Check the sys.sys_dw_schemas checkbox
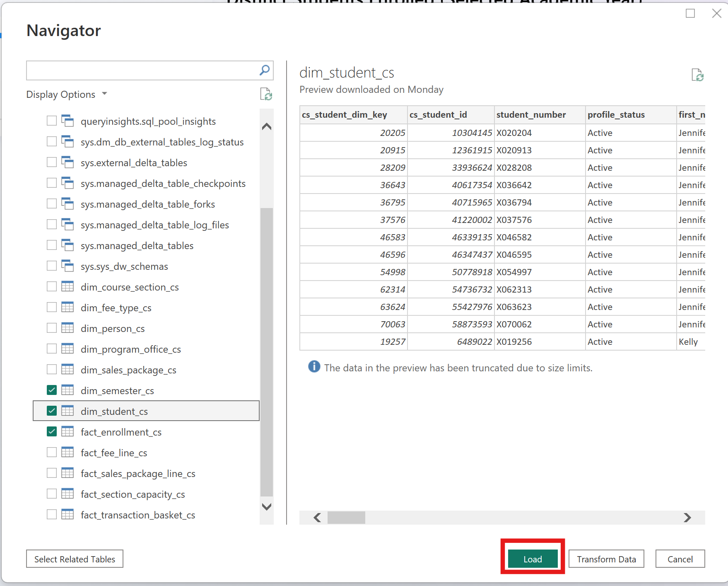The height and width of the screenshot is (586, 728). pos(52,266)
